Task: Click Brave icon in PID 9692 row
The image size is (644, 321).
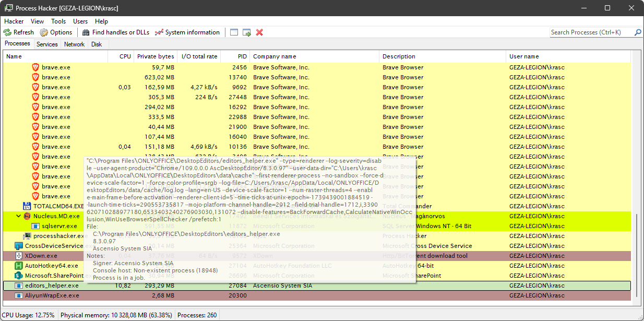Action: pos(35,87)
